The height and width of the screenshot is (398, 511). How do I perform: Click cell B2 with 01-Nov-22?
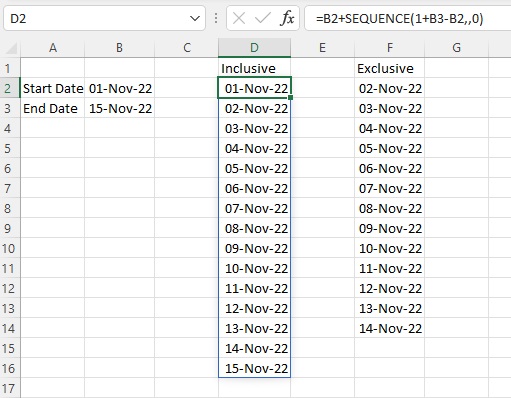[120, 88]
